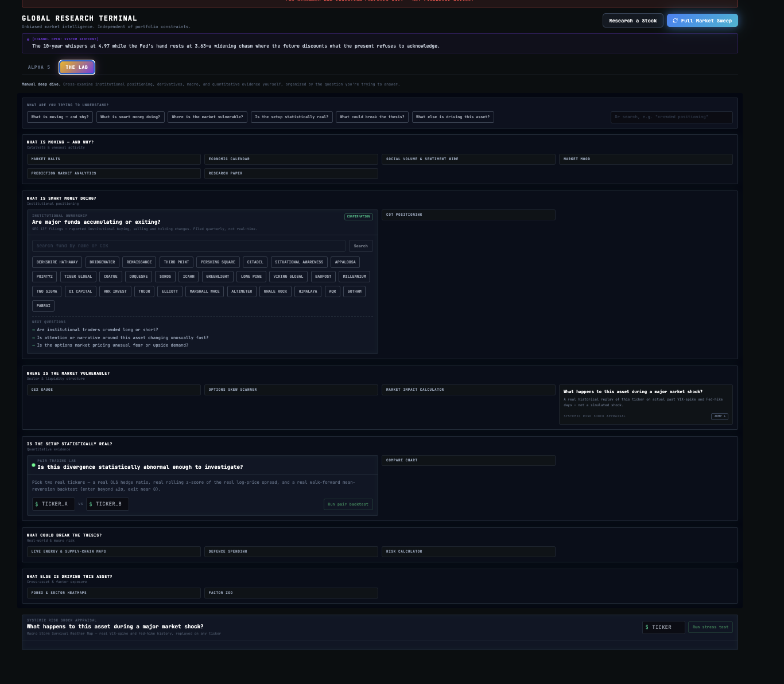Click the stress test TICKER input
The width and height of the screenshot is (784, 684).
click(x=663, y=627)
